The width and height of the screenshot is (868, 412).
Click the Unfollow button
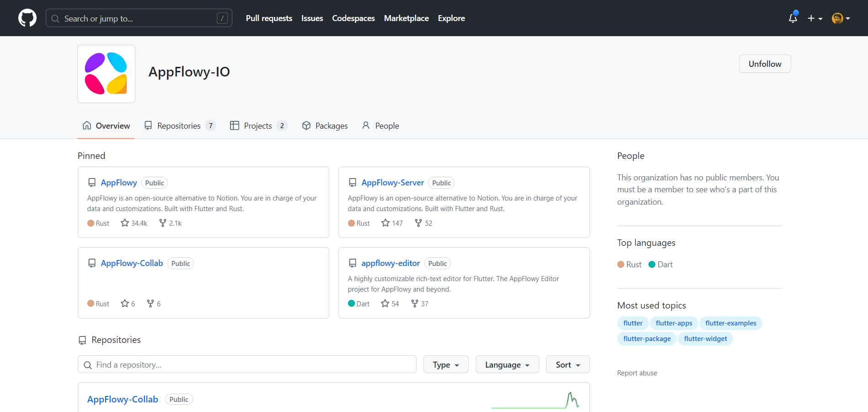(x=764, y=64)
